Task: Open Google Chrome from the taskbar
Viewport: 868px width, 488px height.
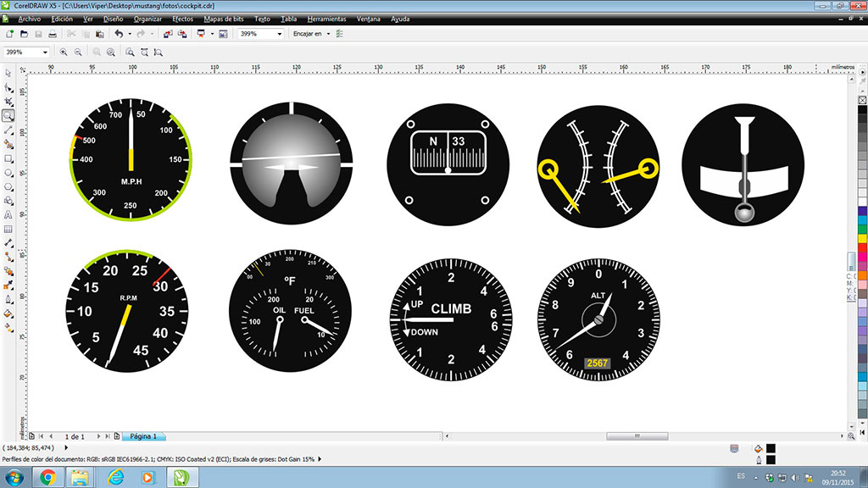Action: pos(47,477)
